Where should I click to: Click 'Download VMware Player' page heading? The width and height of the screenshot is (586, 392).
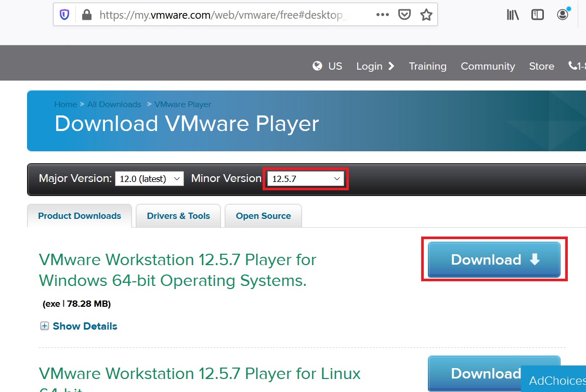(x=187, y=123)
